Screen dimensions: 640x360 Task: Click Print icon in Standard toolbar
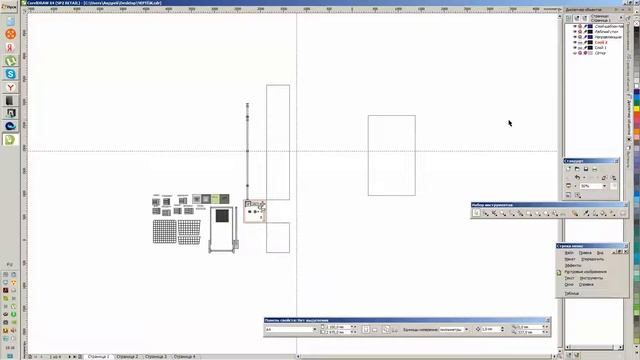[594, 169]
